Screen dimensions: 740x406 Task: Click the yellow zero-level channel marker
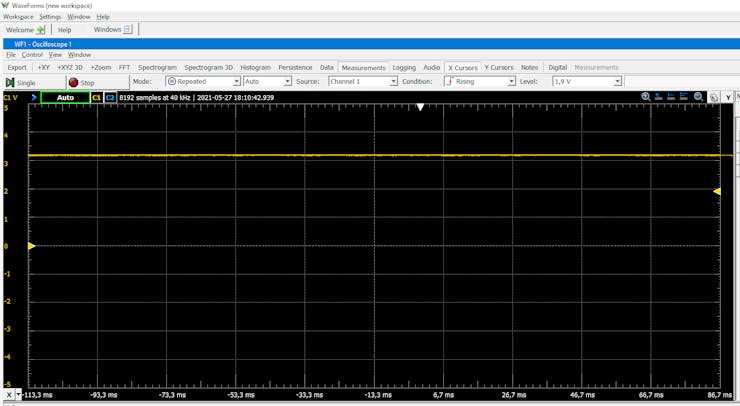32,246
